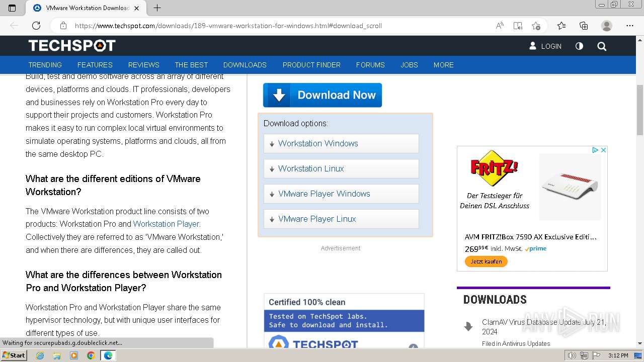Click the browser back arrow
The height and width of the screenshot is (362, 644).
14,26
